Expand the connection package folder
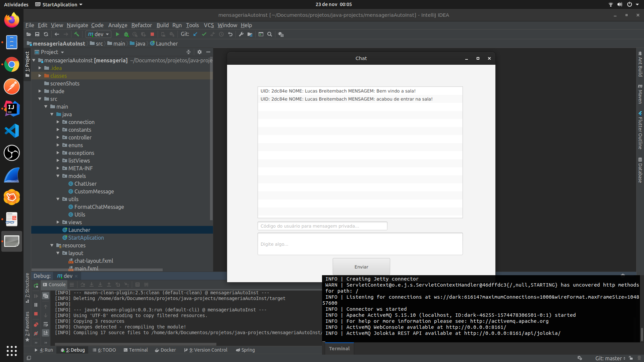644x362 pixels. 58,122
